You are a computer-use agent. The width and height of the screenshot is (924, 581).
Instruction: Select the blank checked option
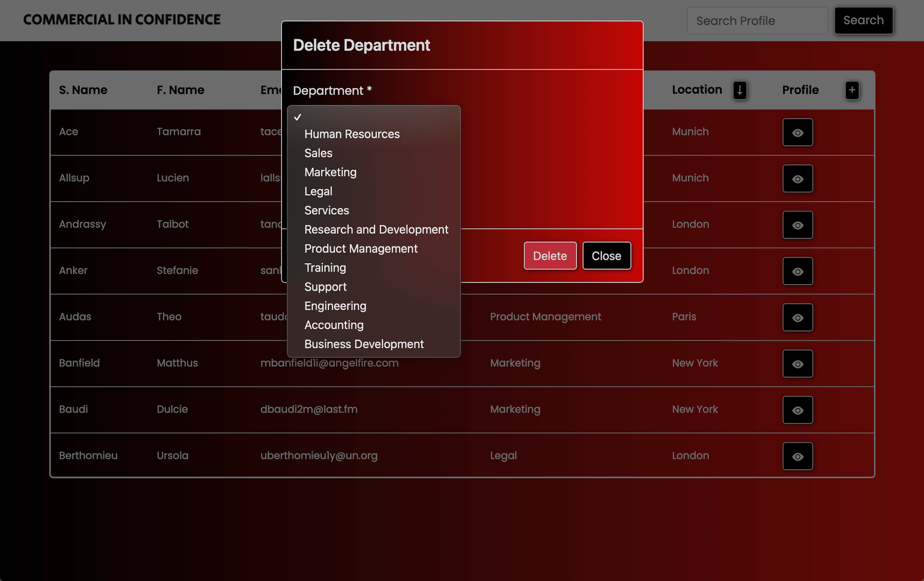click(374, 117)
